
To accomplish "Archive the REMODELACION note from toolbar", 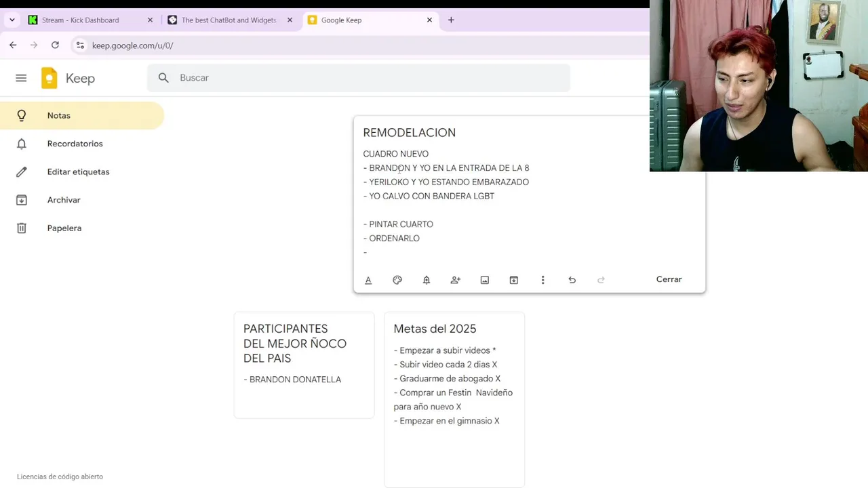I will 514,280.
